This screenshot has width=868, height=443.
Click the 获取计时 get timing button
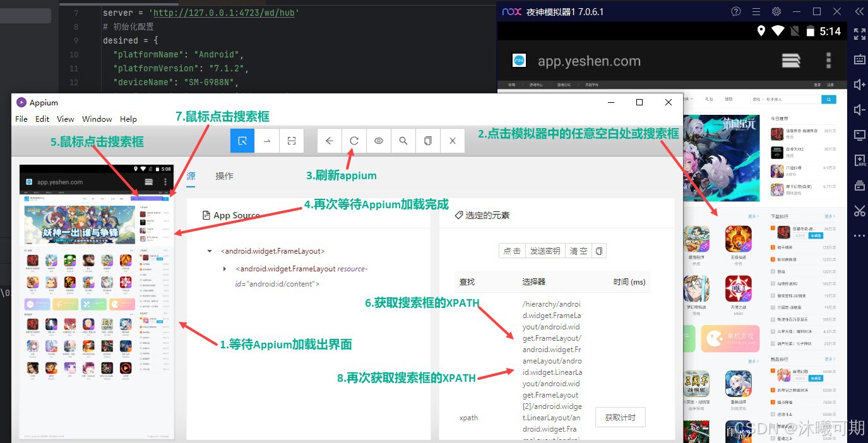pos(620,418)
